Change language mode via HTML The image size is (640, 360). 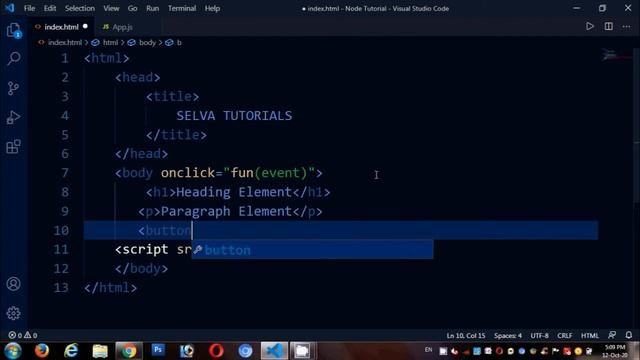589,336
